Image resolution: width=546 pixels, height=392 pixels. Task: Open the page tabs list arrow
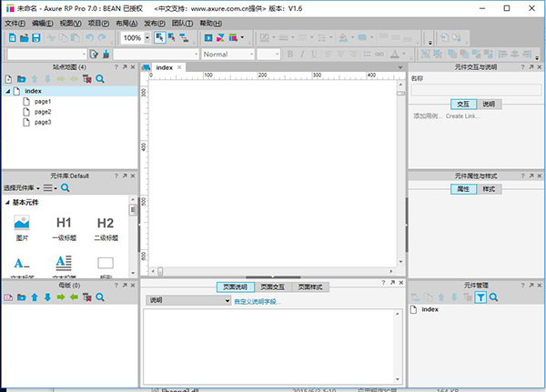click(400, 67)
